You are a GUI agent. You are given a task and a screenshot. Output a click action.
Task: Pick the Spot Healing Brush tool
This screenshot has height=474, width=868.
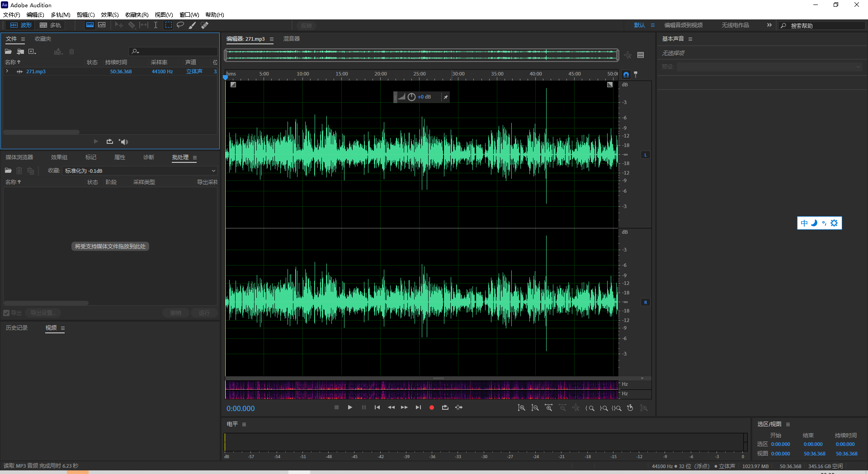click(x=205, y=25)
